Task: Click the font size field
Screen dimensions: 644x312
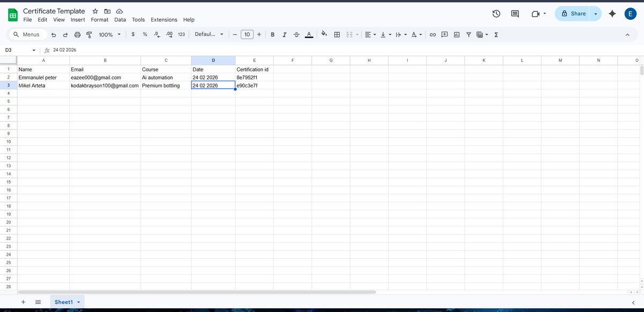Action: [x=247, y=34]
